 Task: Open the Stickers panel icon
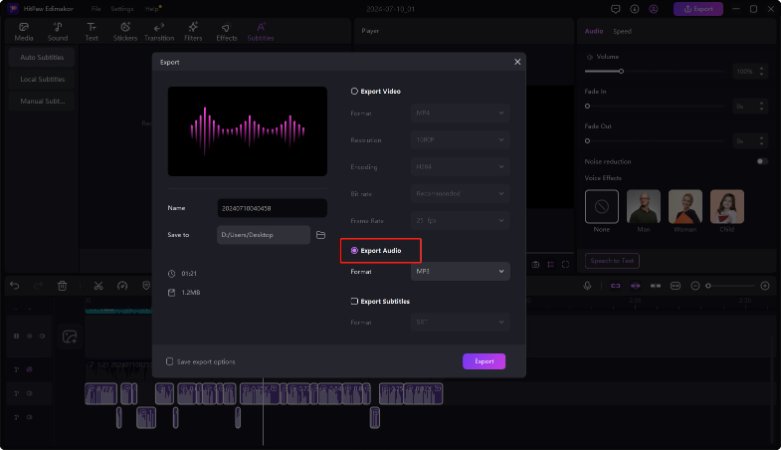pos(125,31)
